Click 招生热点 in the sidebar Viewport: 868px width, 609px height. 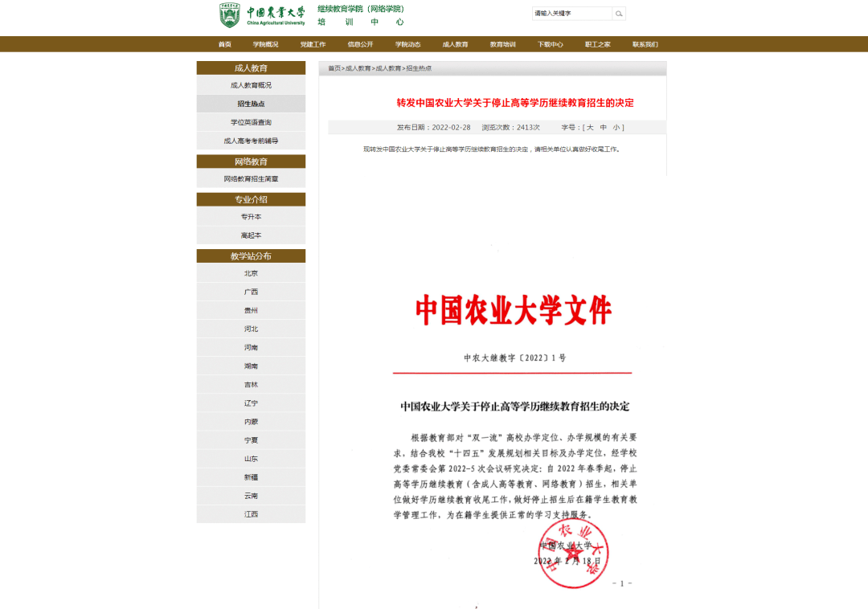tap(251, 103)
